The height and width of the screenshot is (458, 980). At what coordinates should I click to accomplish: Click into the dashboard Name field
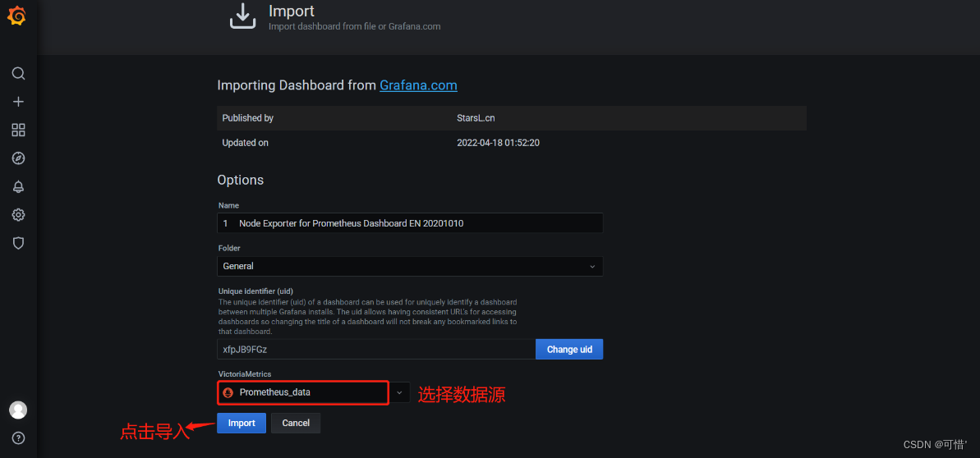410,223
